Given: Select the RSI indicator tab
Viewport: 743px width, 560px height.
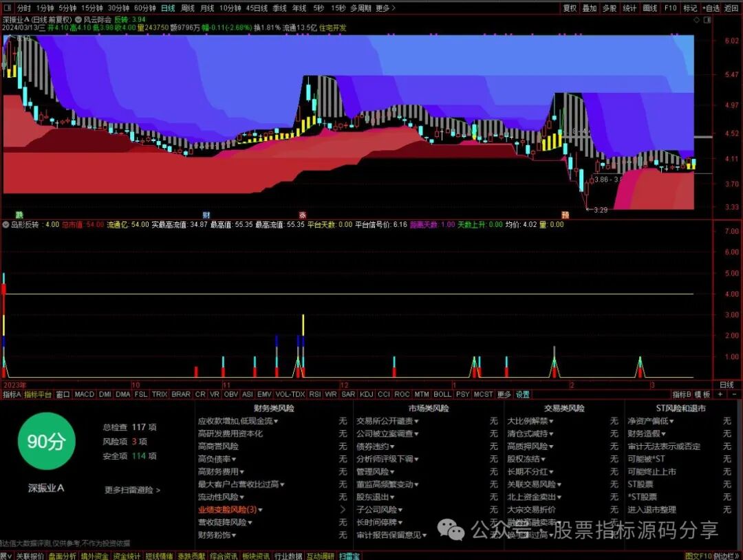Looking at the screenshot, I should [x=314, y=394].
